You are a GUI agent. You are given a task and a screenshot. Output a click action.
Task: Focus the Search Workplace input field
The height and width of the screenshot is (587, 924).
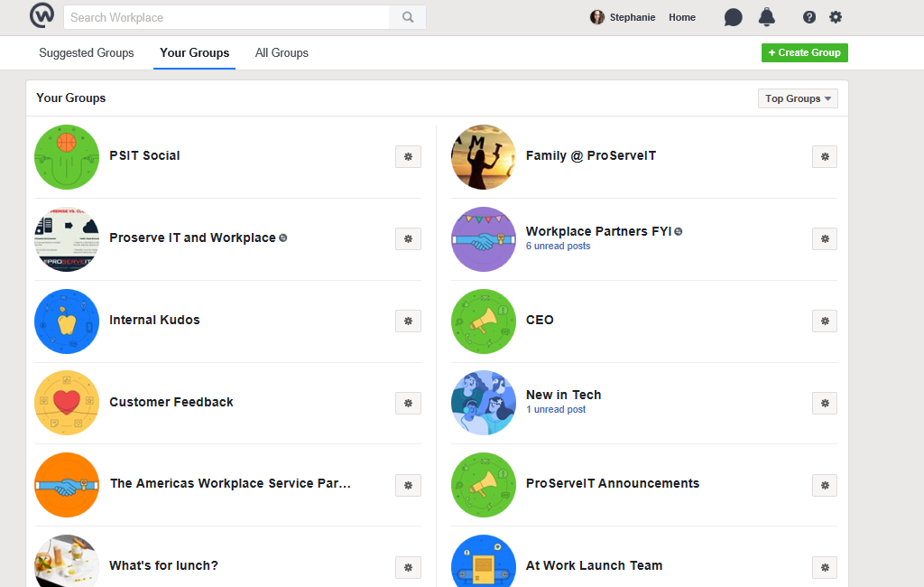226,17
